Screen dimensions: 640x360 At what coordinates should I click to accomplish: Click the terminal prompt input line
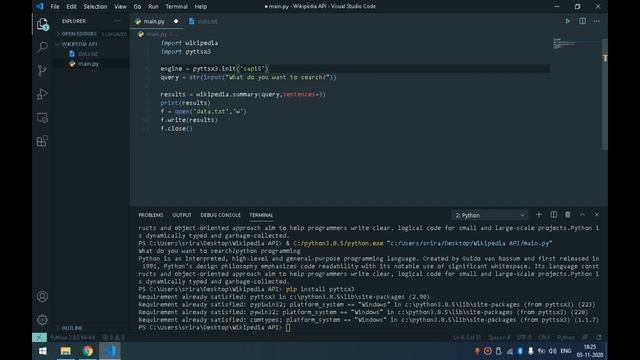[288, 328]
